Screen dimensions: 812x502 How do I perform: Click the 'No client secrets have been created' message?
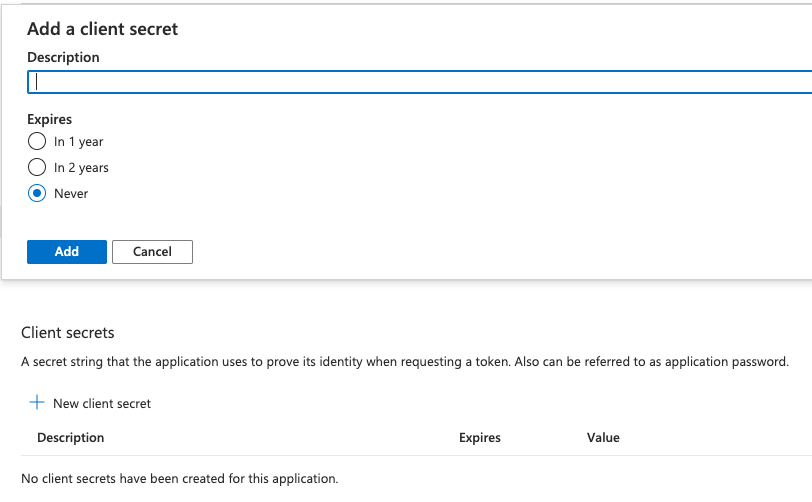tap(180, 479)
